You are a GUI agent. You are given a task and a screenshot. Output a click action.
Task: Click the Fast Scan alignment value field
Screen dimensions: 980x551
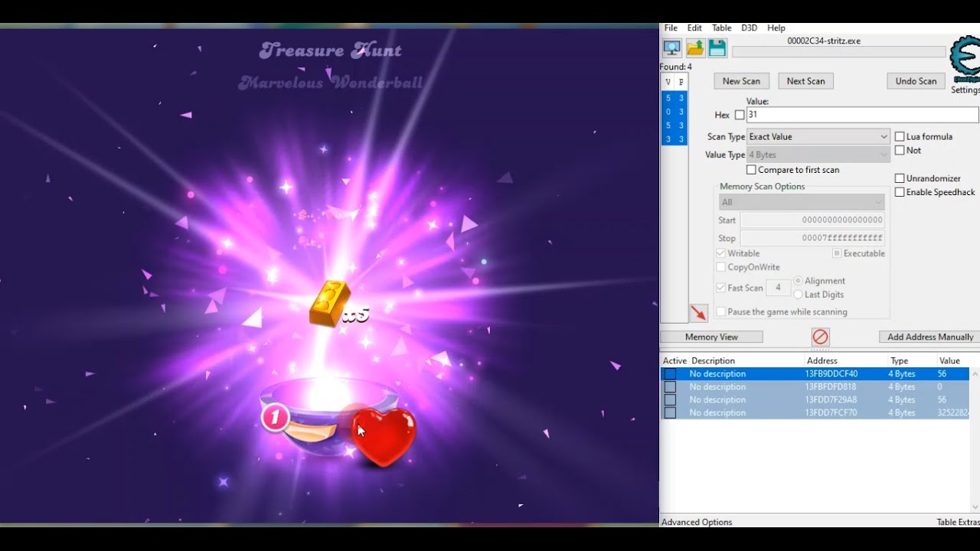[x=779, y=288]
